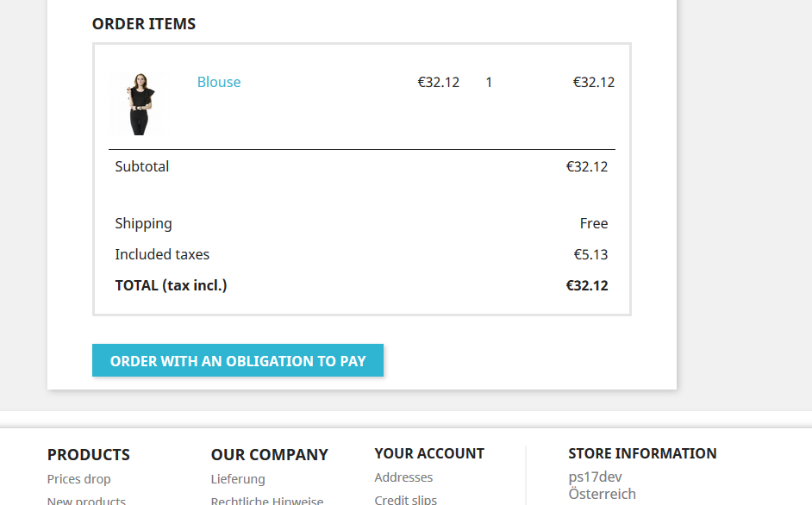Open the Lieferung company link
The image size is (812, 505).
tap(238, 479)
